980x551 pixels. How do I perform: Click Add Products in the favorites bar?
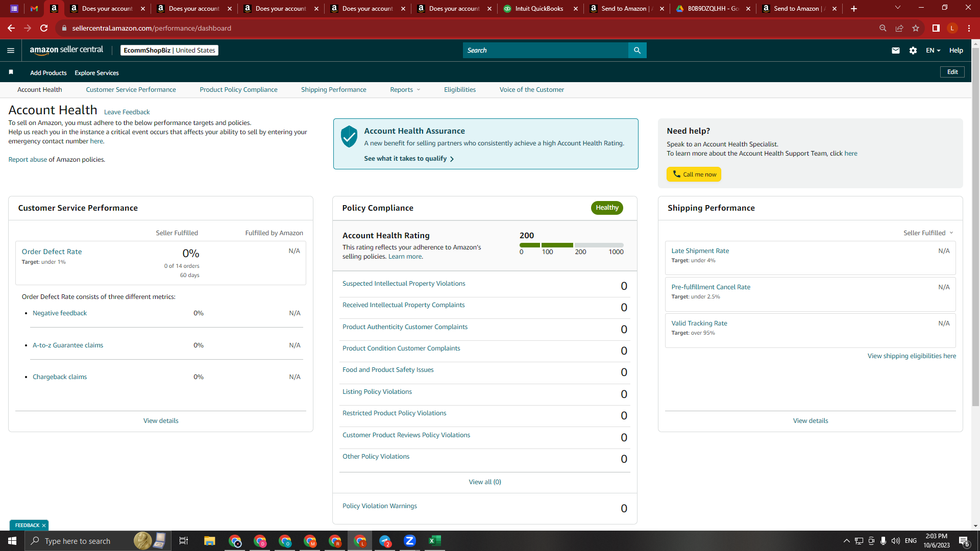(x=48, y=73)
